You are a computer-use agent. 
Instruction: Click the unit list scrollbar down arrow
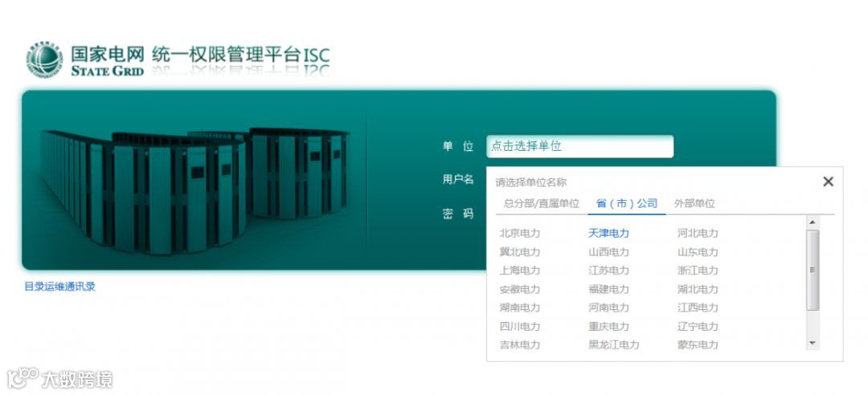pyautogui.click(x=812, y=344)
